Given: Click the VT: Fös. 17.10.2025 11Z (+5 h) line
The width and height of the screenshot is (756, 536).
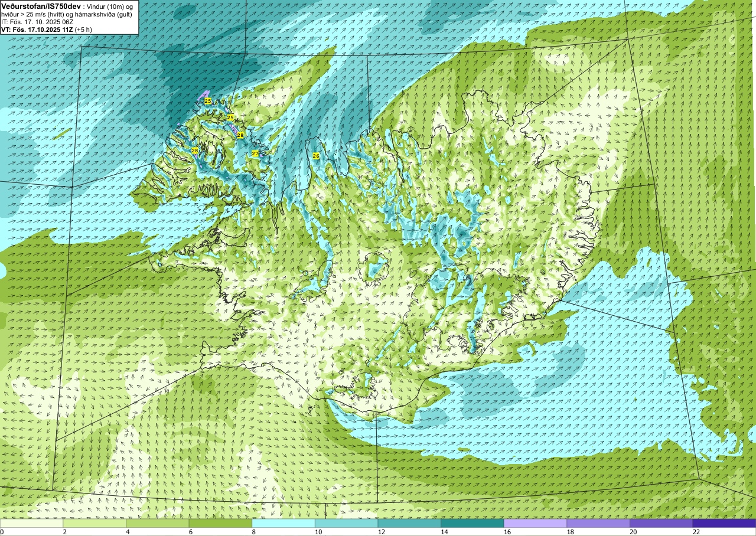Looking at the screenshot, I should click(46, 30).
